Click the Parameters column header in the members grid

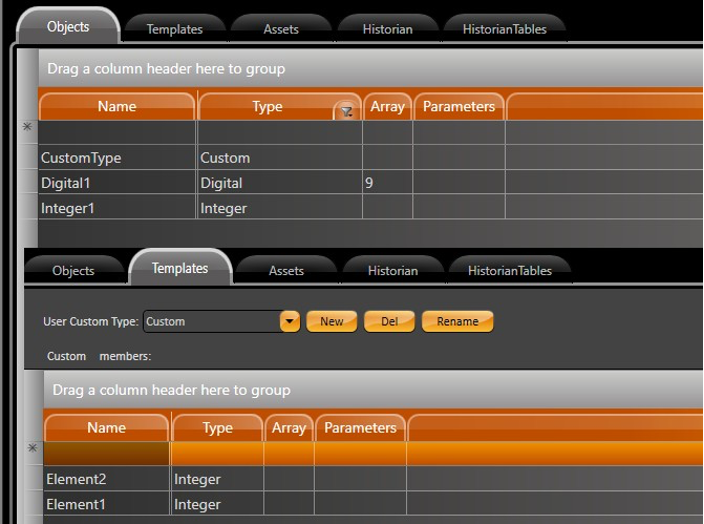click(x=360, y=428)
